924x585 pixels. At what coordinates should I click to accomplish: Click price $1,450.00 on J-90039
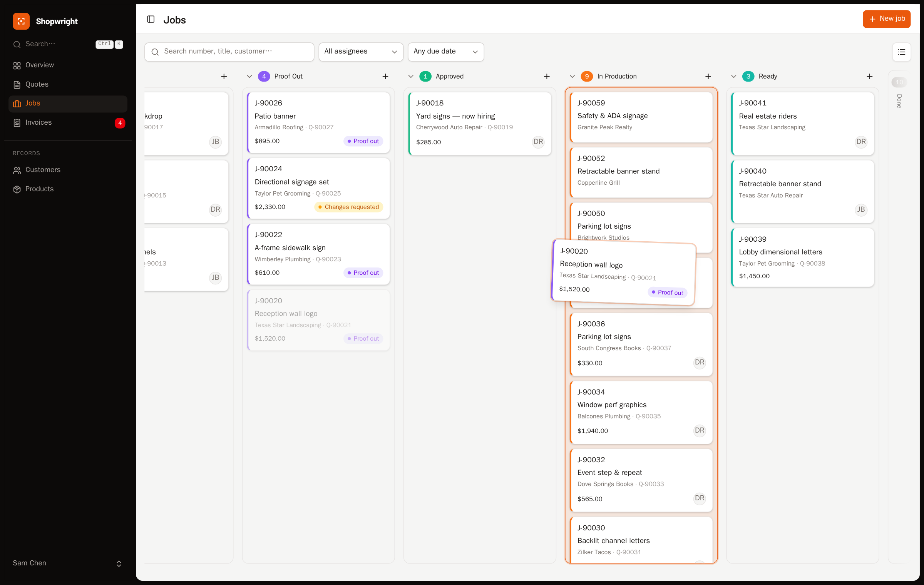click(754, 276)
